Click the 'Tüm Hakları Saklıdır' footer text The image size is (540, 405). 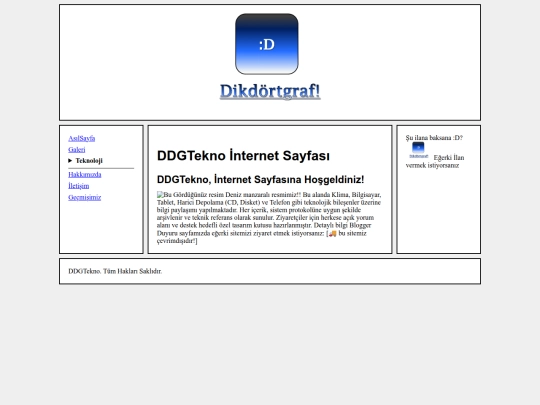[132, 271]
